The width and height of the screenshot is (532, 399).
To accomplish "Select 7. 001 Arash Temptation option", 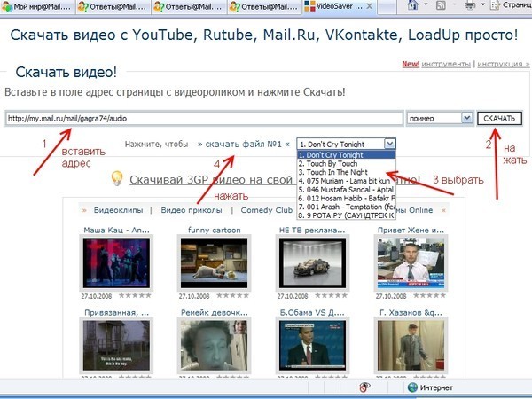I will (x=347, y=207).
